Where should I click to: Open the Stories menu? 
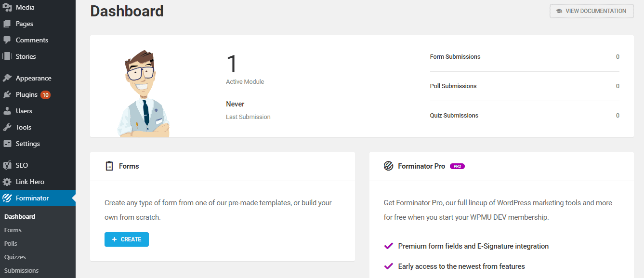coord(38,56)
